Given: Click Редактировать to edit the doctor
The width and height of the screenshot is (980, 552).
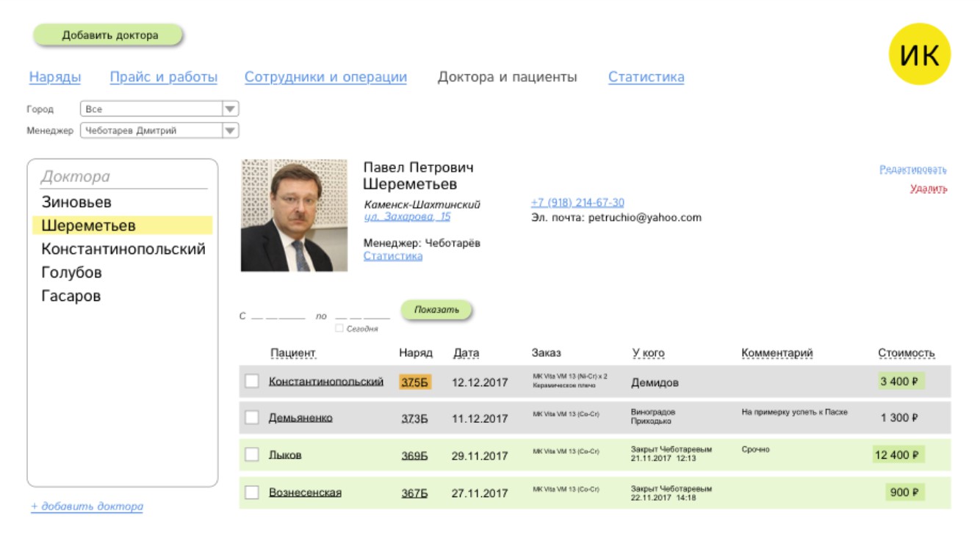Looking at the screenshot, I should 913,170.
